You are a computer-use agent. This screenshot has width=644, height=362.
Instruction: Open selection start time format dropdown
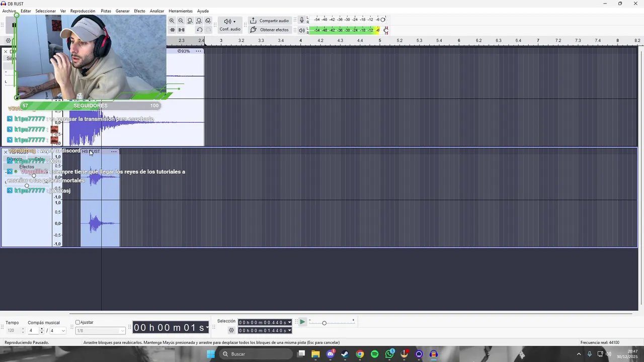289,322
